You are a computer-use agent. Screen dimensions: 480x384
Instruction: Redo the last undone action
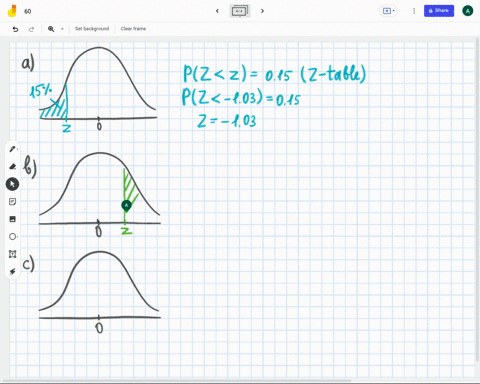31,29
